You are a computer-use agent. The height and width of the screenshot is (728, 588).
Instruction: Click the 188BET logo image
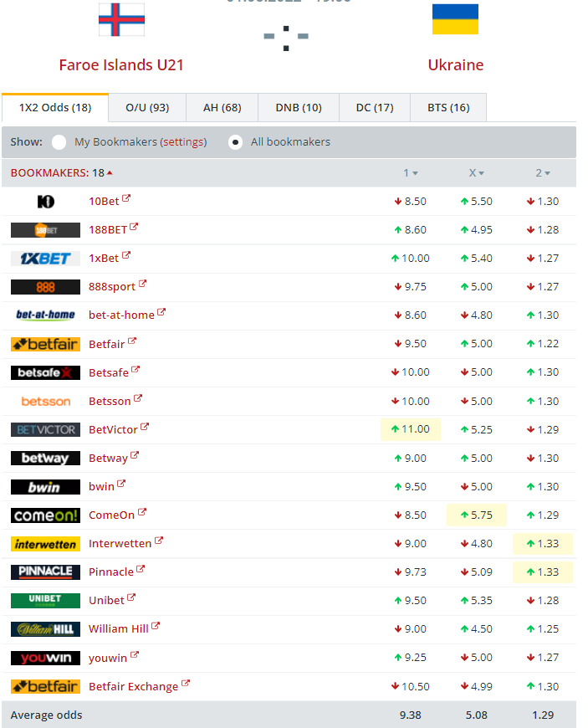pyautogui.click(x=45, y=230)
